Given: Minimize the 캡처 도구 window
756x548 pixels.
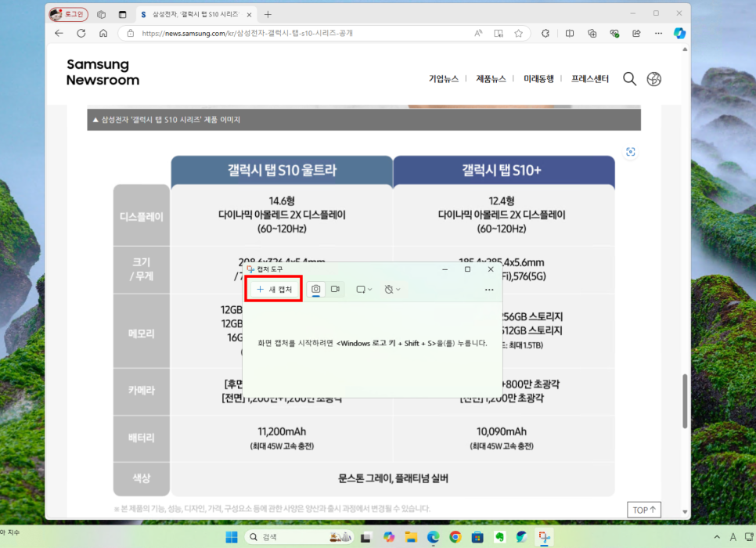Looking at the screenshot, I should 445,269.
